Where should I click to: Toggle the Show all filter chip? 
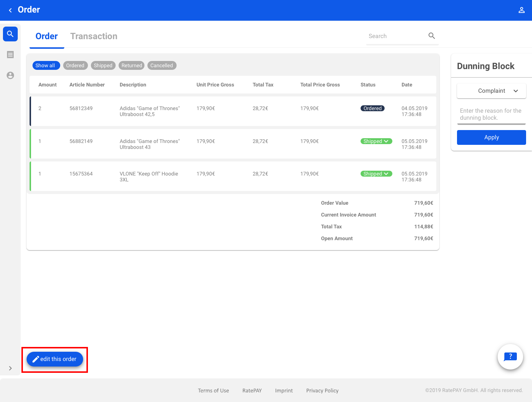(46, 65)
